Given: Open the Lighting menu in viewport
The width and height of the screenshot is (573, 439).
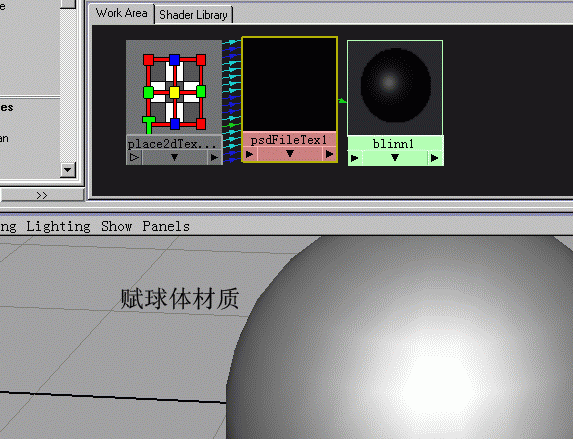Looking at the screenshot, I should coord(58,226).
